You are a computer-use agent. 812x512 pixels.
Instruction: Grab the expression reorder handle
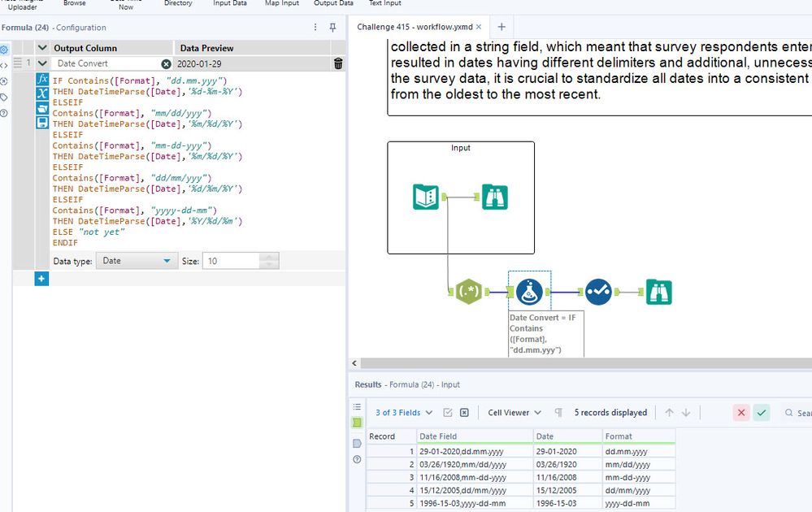(18, 63)
